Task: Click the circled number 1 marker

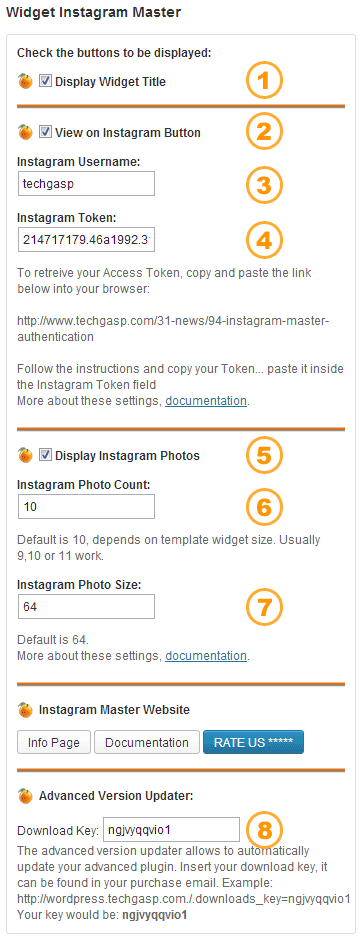Action: (x=265, y=81)
